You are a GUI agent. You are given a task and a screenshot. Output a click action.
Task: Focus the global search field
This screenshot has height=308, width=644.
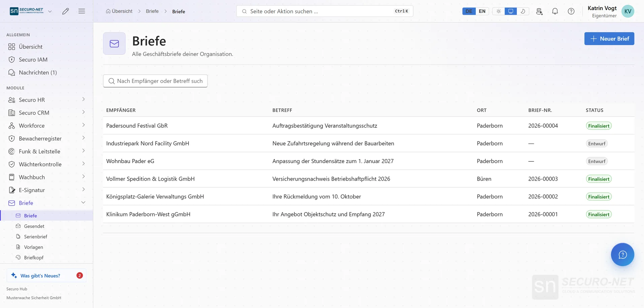pos(325,11)
